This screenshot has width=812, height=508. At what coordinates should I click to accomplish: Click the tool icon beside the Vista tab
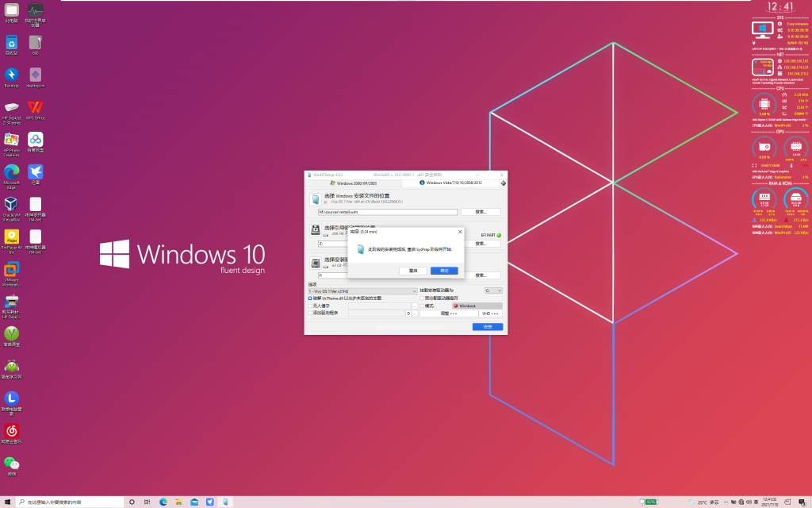503,183
